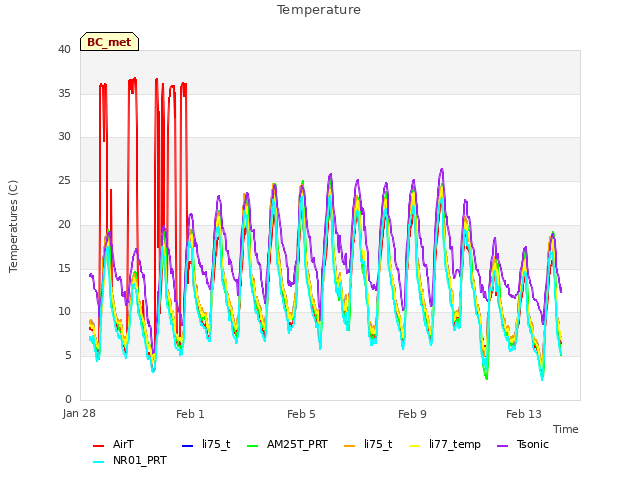Click the 10 y-axis tick label
Image resolution: width=640 pixels, height=480 pixels.
(64, 311)
